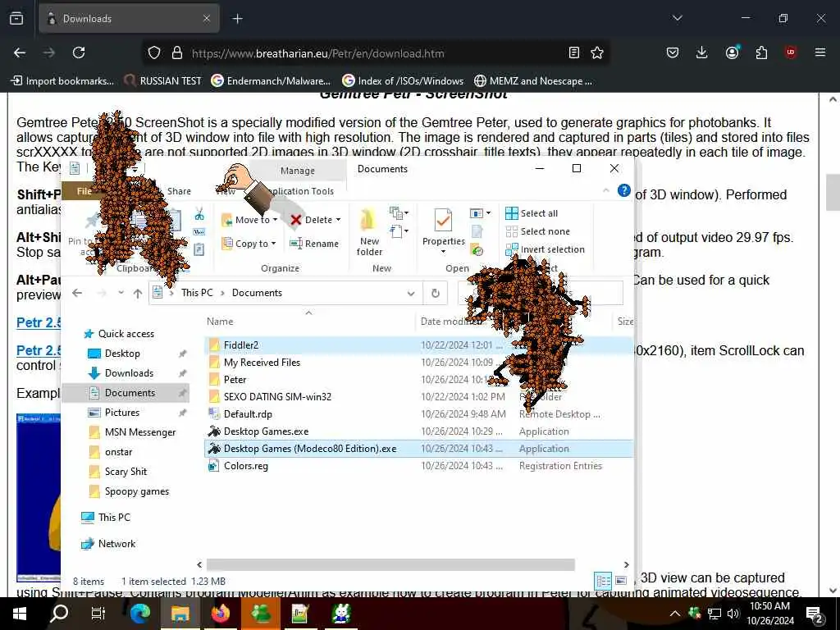Open Firefox account icon
This screenshot has width=840, height=630.
pos(732,52)
